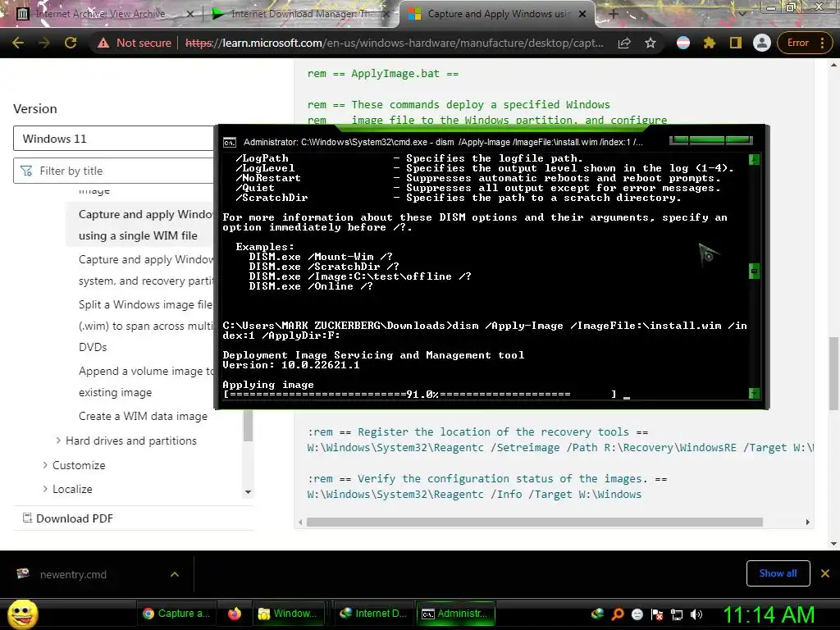Click the round white tray icon

pos(637,614)
